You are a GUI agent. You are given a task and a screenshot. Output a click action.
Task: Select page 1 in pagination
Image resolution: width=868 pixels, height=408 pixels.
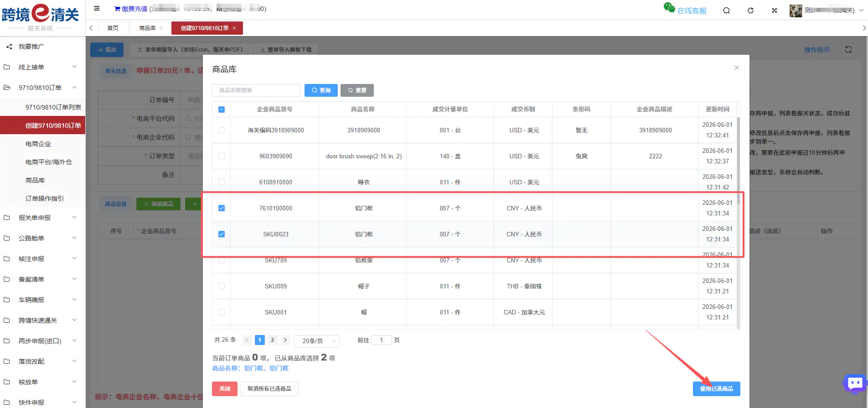(x=260, y=340)
